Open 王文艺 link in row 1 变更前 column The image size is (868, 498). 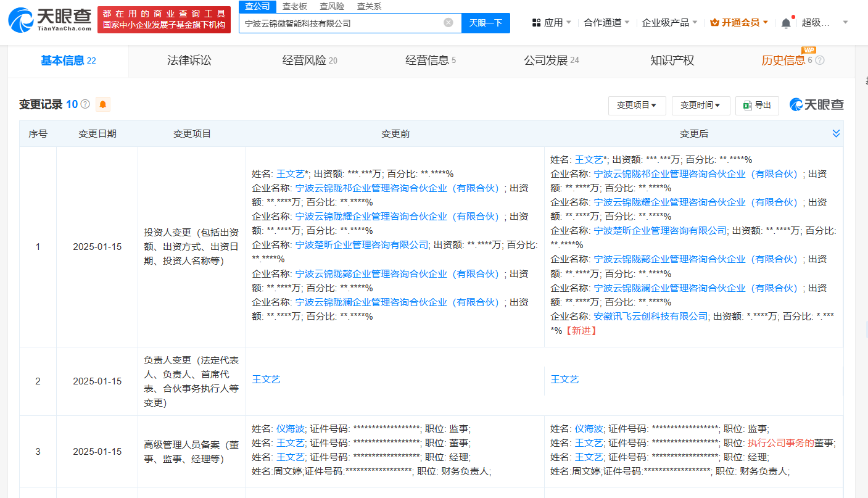coord(291,173)
